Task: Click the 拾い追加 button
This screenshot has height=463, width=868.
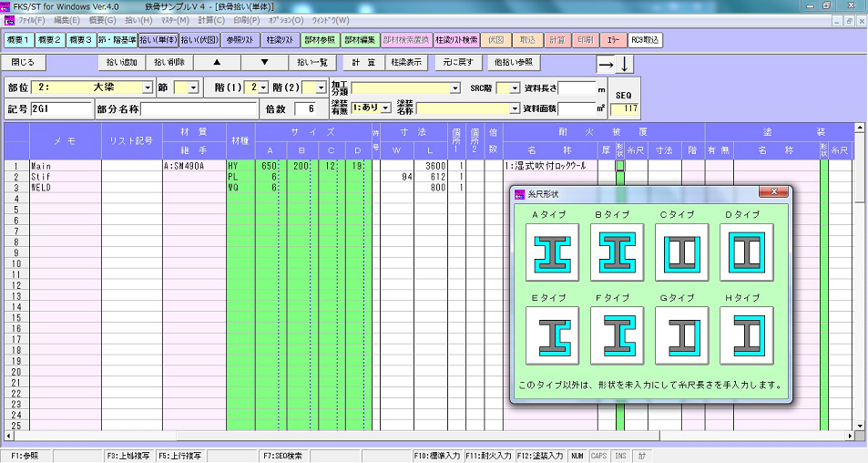Action: coord(122,63)
